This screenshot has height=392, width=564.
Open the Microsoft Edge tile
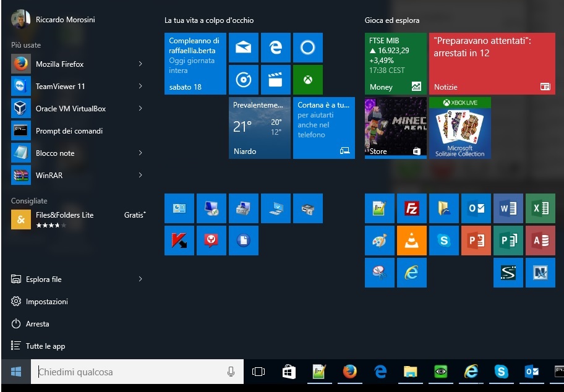276,48
